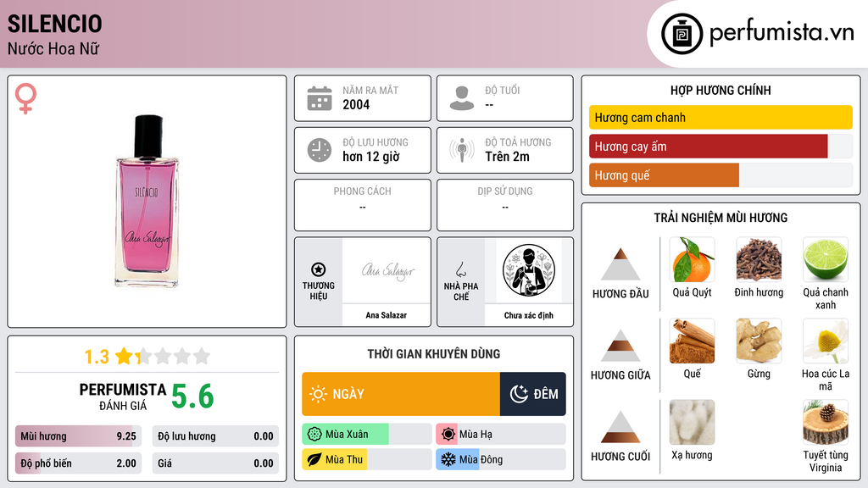Click the 2004 release year value
The image size is (868, 488).
click(356, 105)
